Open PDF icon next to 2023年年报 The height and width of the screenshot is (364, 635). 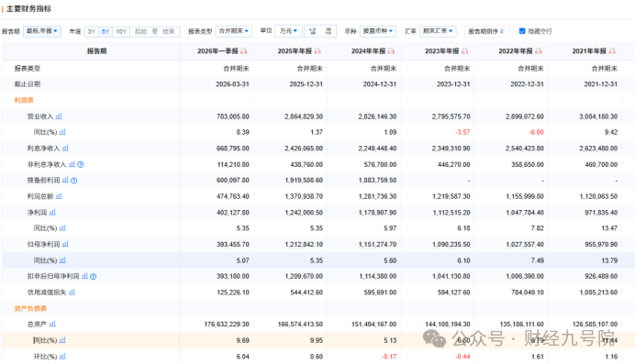pyautogui.click(x=465, y=51)
